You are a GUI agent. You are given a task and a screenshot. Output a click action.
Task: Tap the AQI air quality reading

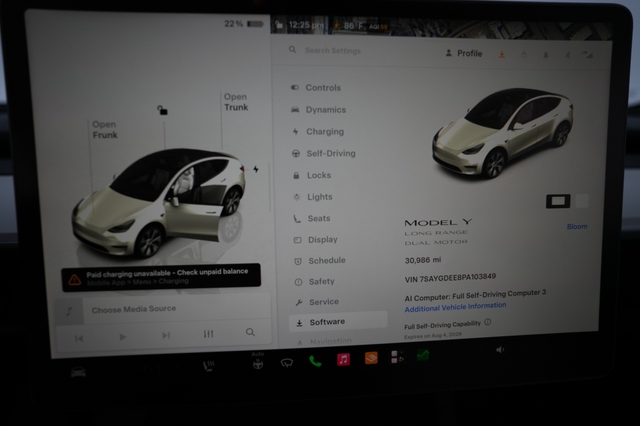(378, 27)
